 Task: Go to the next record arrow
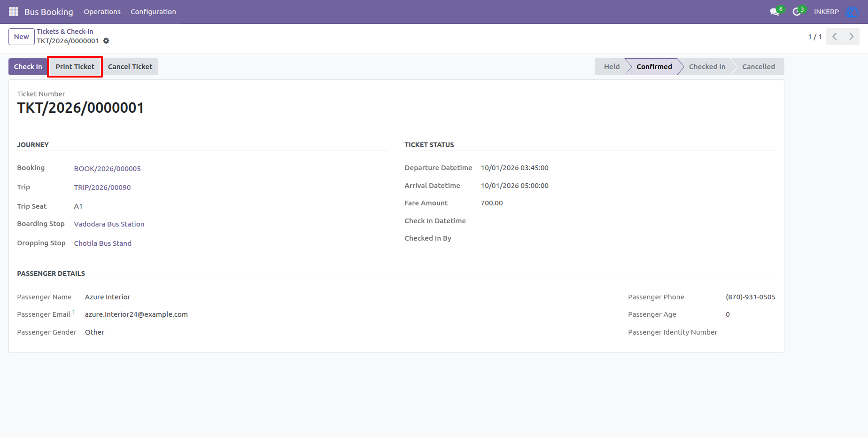(x=851, y=37)
